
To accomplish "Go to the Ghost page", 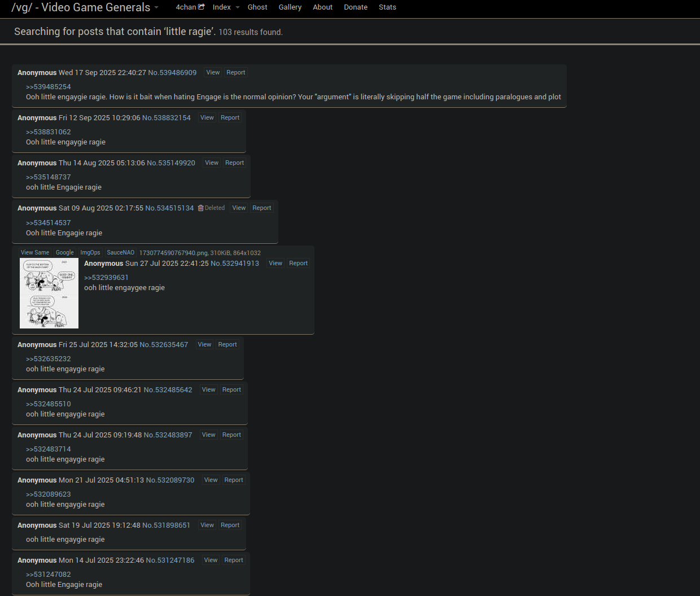I will coord(257,7).
